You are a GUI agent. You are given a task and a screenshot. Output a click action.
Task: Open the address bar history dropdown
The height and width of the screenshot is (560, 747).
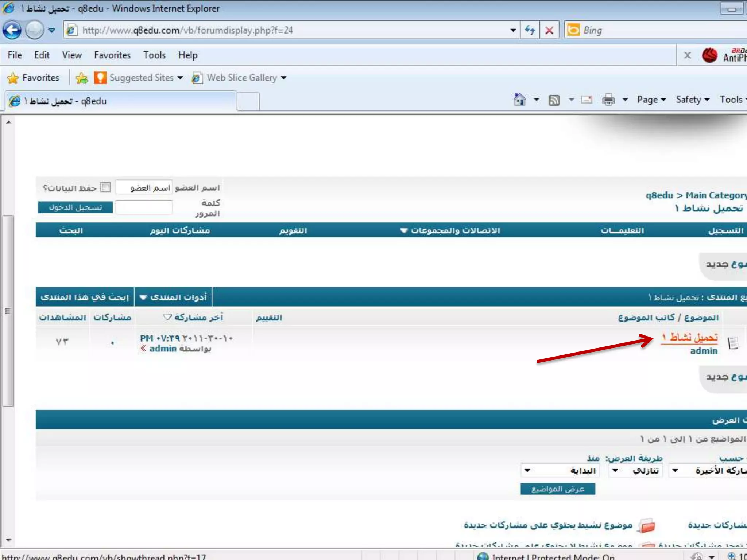513,30
